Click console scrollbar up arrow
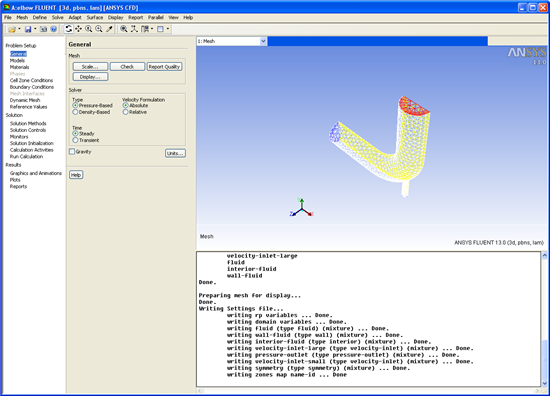The image size is (550, 396). click(544, 256)
